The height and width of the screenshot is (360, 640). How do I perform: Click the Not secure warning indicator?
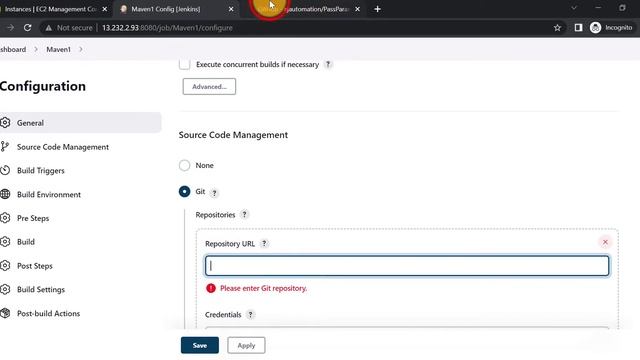point(70,28)
